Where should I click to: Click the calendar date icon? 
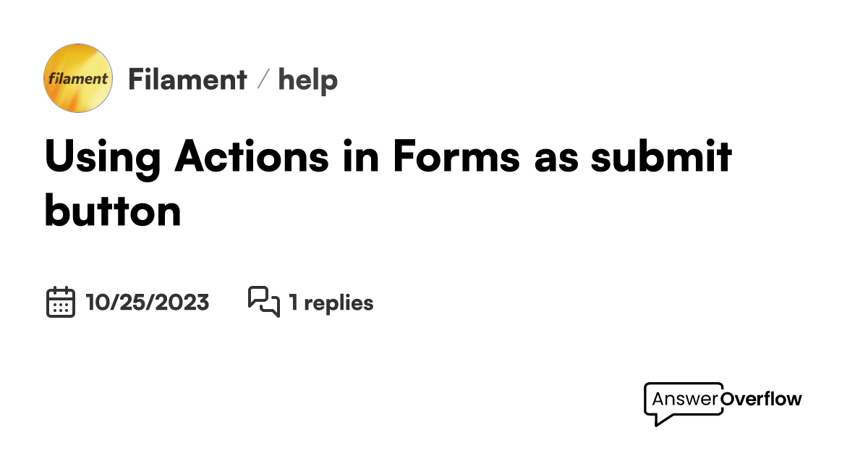(x=61, y=302)
